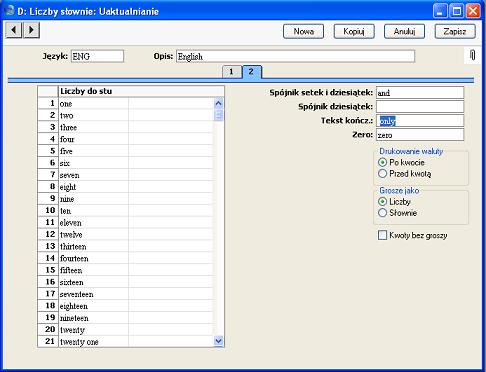Screen dimensions: 486x372
Task: Select row 9 cell 'nine'
Action: point(93,199)
